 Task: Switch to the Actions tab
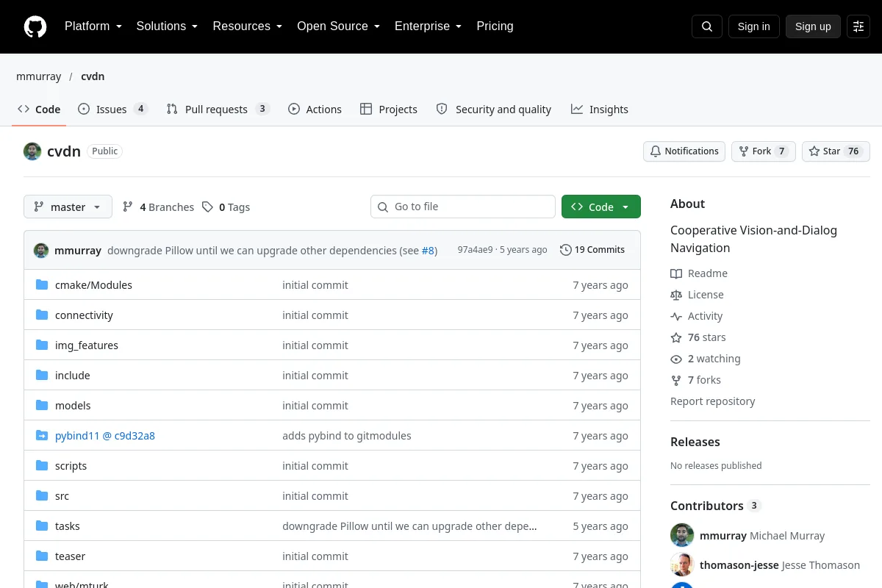[315, 110]
